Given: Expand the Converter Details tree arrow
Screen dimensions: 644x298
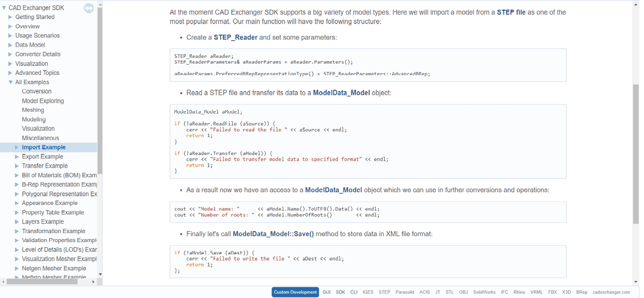Looking at the screenshot, I should point(10,54).
